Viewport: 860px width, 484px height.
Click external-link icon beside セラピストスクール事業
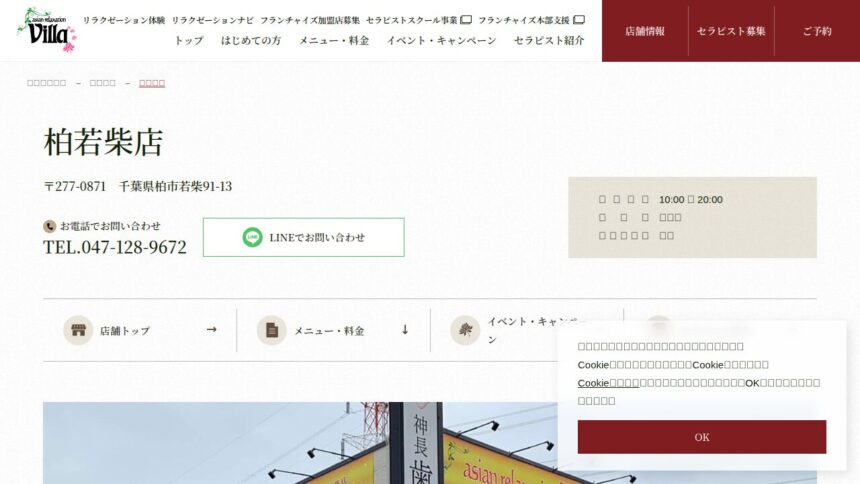click(x=466, y=20)
